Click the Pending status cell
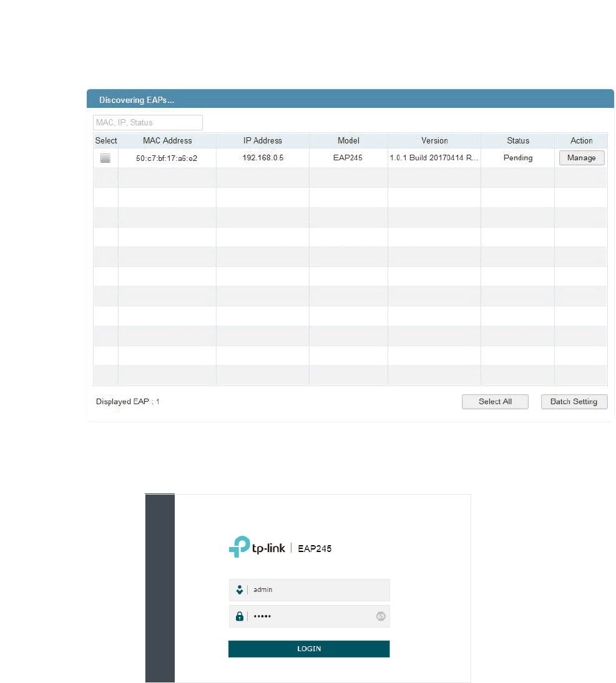 (x=518, y=158)
